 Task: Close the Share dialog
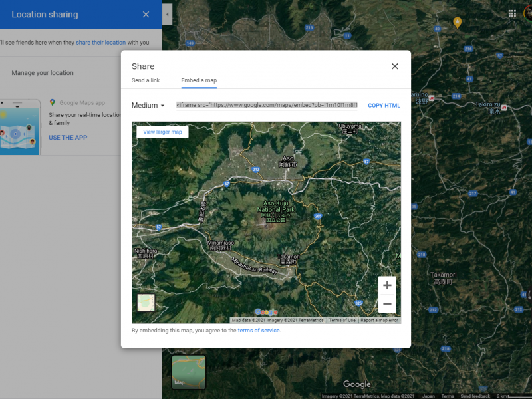tap(394, 66)
